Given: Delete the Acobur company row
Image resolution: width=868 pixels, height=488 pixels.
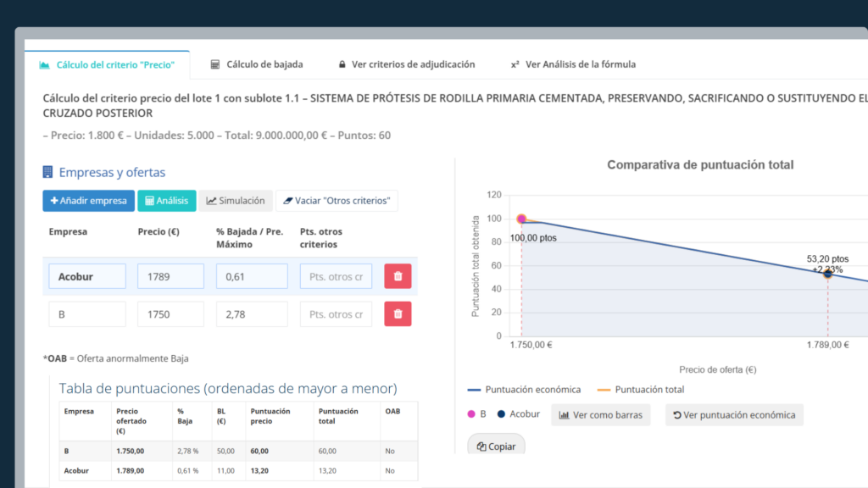Looking at the screenshot, I should pos(398,276).
